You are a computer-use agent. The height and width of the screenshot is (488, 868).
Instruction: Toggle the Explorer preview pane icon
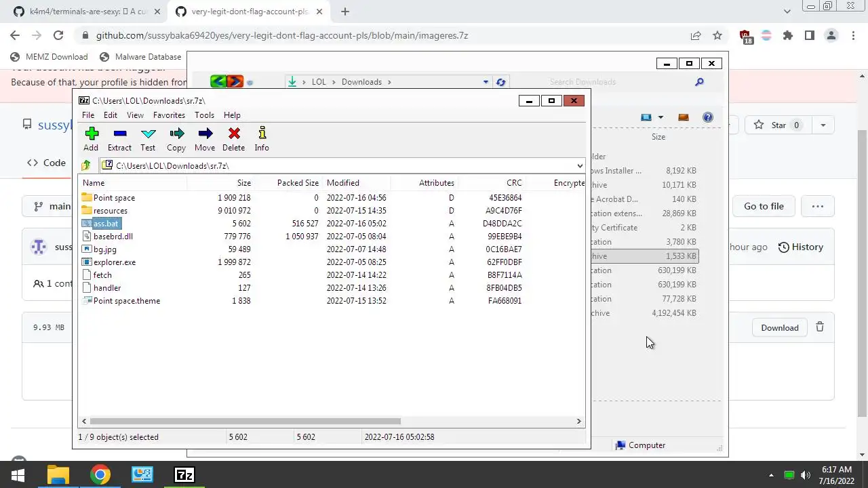click(x=684, y=117)
